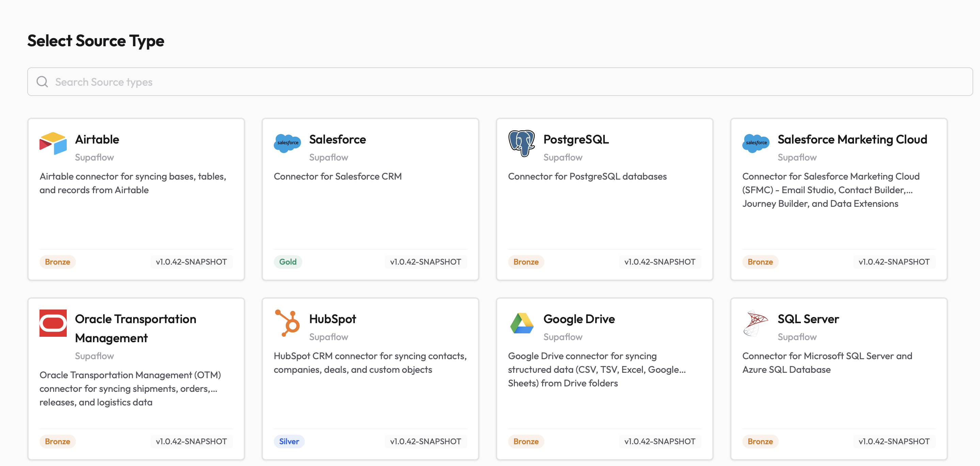
Task: Click the Airtable logo icon
Action: (53, 143)
